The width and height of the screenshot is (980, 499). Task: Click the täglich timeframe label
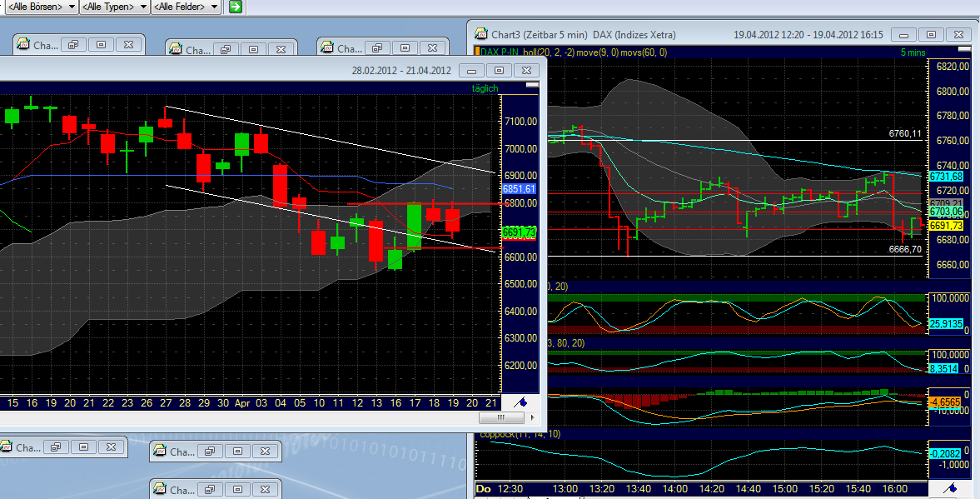485,88
